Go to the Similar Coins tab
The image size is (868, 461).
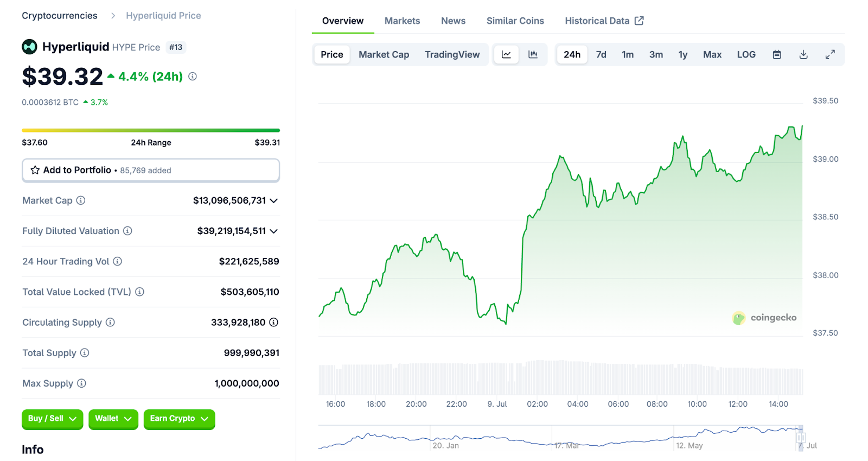(x=515, y=21)
